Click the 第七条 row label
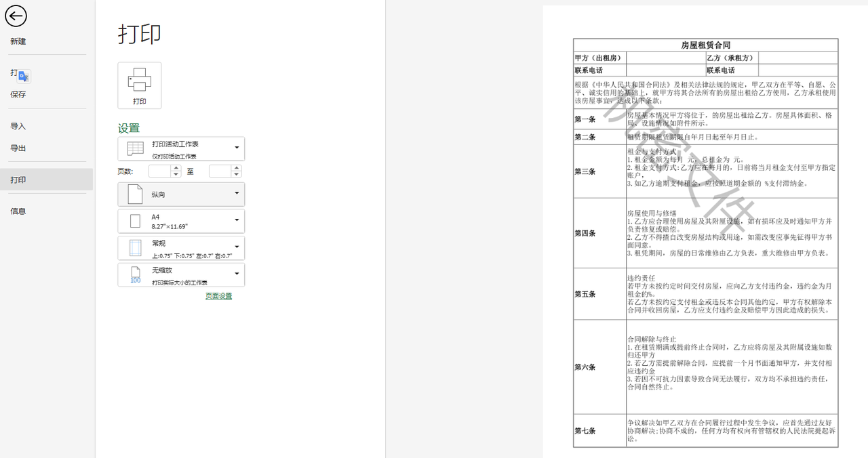 585,431
